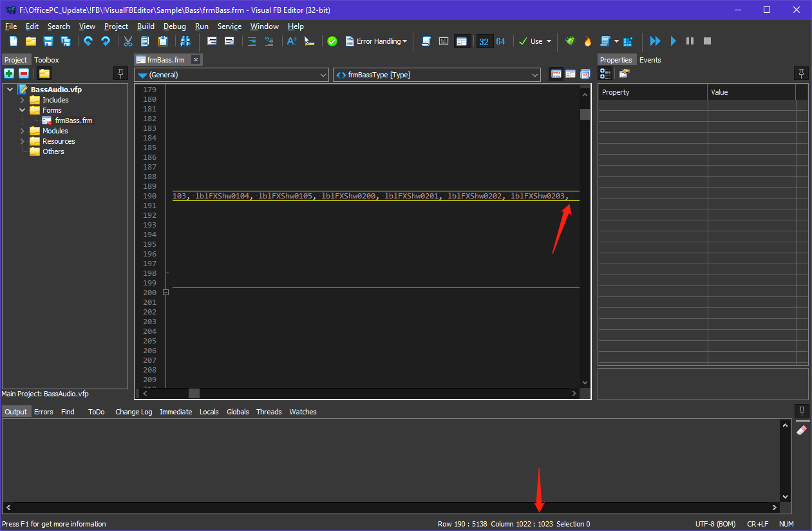812x531 pixels.
Task: Open the Debug menu
Action: (175, 26)
